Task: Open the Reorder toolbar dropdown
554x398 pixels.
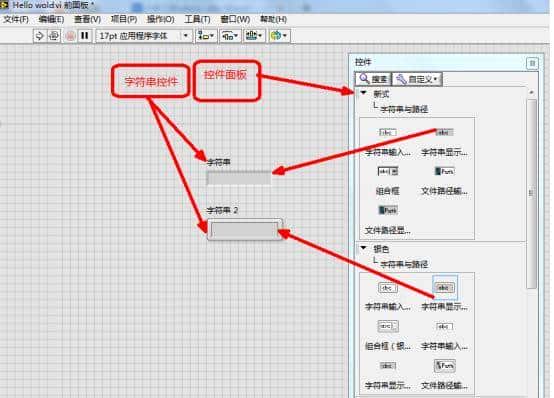Action: [279, 36]
